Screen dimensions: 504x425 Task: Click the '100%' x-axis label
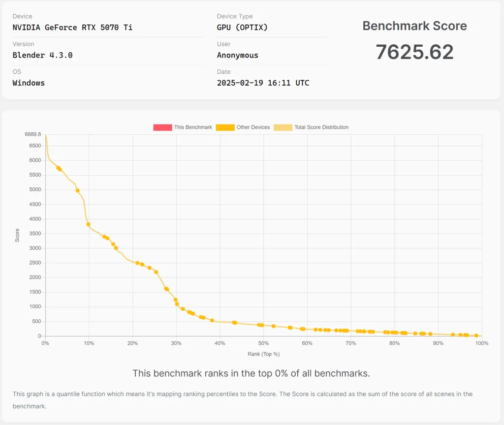pos(482,343)
